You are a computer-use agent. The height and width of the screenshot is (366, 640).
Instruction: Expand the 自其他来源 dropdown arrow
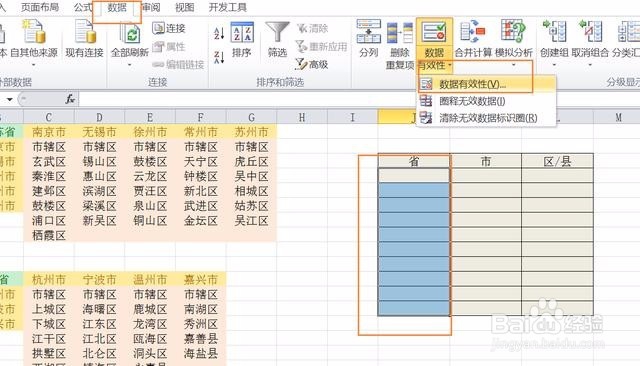tap(33, 65)
